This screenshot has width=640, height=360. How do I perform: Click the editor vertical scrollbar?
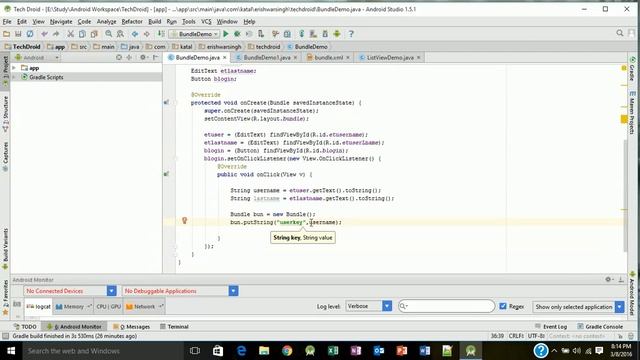coord(625,195)
